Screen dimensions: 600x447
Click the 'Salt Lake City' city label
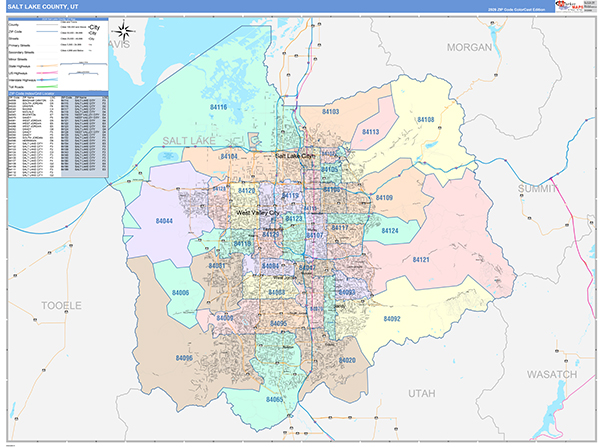pyautogui.click(x=295, y=156)
